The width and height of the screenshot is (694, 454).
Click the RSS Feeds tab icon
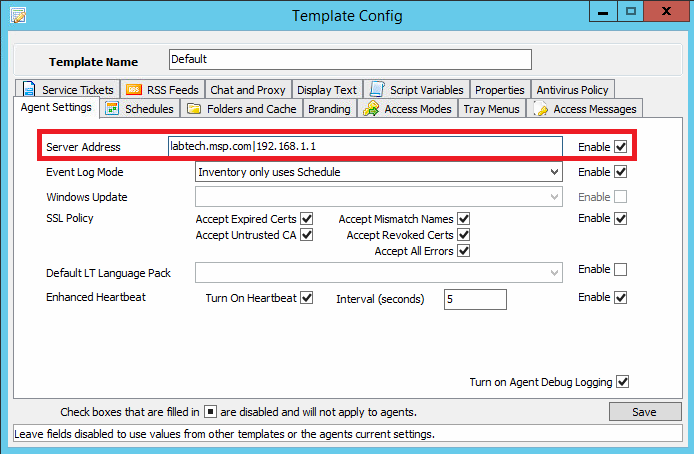[134, 90]
